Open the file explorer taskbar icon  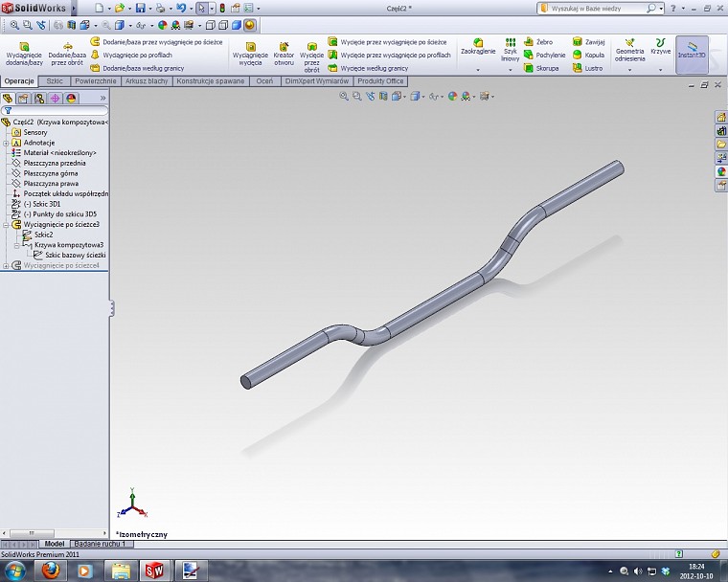(121, 570)
